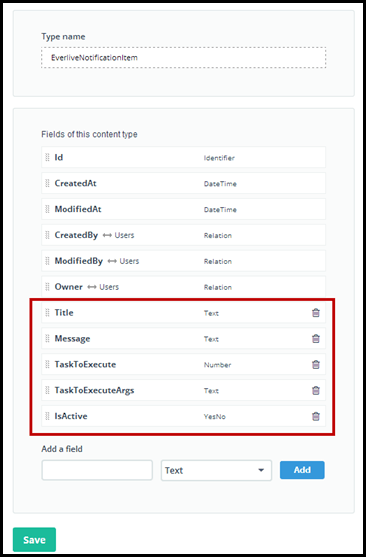Click the TaskToExecuteArgs field name

tap(94, 390)
